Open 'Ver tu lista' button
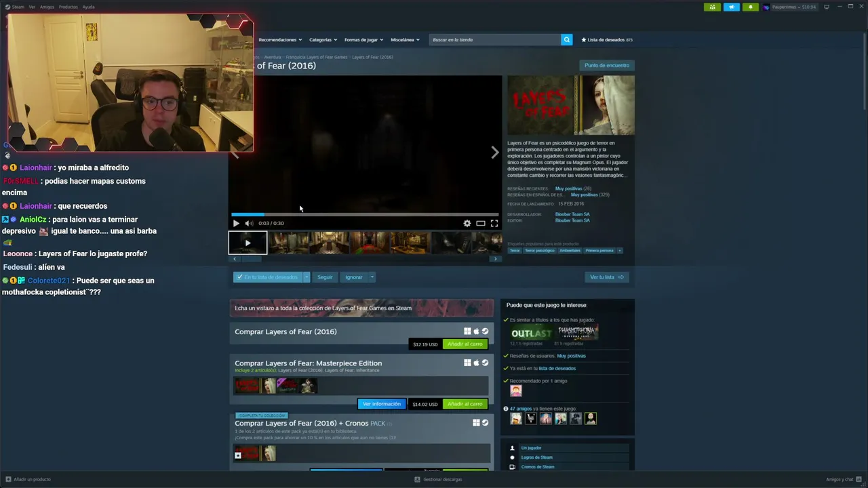The width and height of the screenshot is (868, 488). point(606,277)
